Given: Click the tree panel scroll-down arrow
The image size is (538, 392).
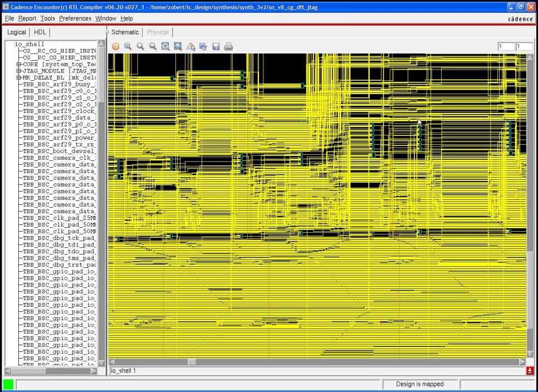Looking at the screenshot, I should tap(101, 363).
